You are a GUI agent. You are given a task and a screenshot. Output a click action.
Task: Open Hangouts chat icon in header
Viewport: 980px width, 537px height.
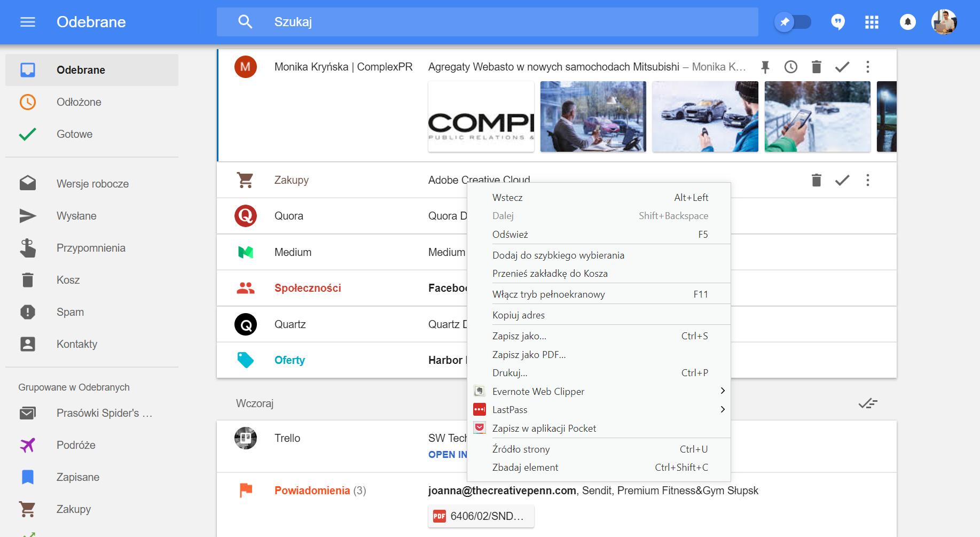click(x=838, y=22)
